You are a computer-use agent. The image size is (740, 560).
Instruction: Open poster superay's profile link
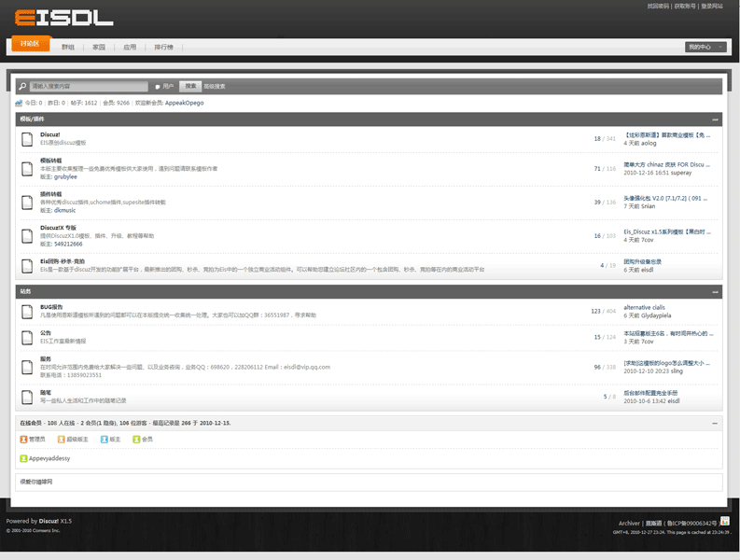click(x=681, y=173)
